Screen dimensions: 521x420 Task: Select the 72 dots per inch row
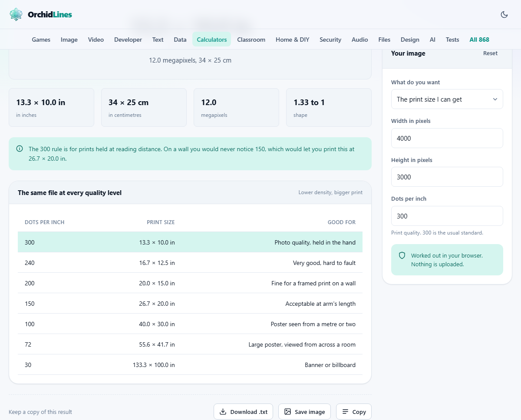pos(190,344)
